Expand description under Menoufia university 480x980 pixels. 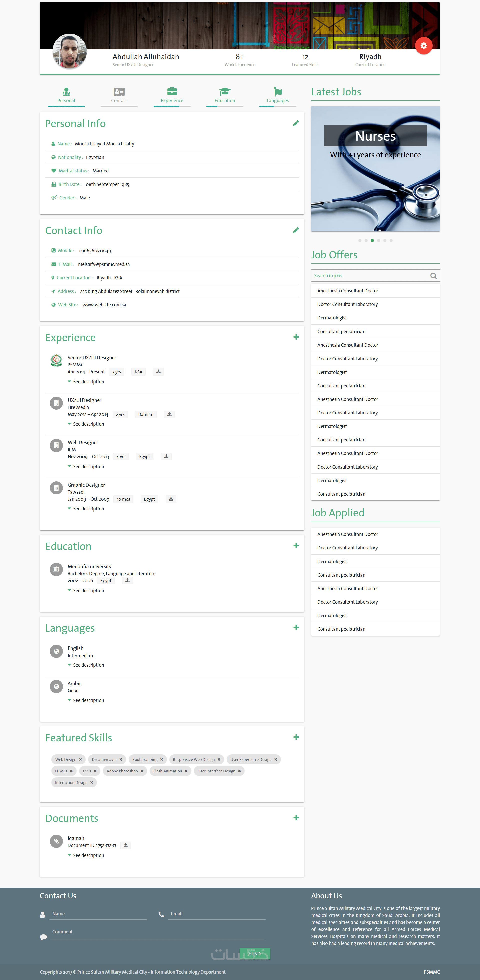click(88, 590)
